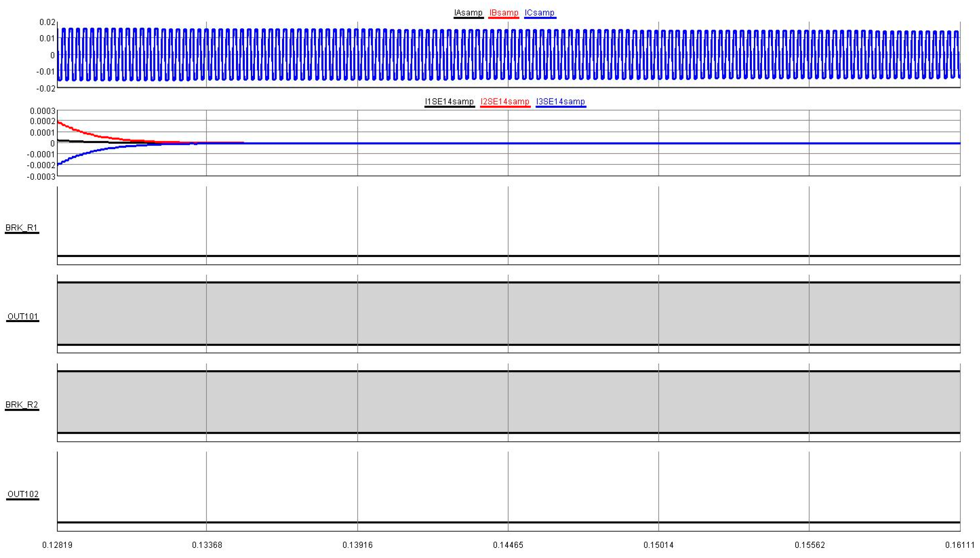
Task: Click the 0.16111 end time label
Action: click(x=960, y=545)
